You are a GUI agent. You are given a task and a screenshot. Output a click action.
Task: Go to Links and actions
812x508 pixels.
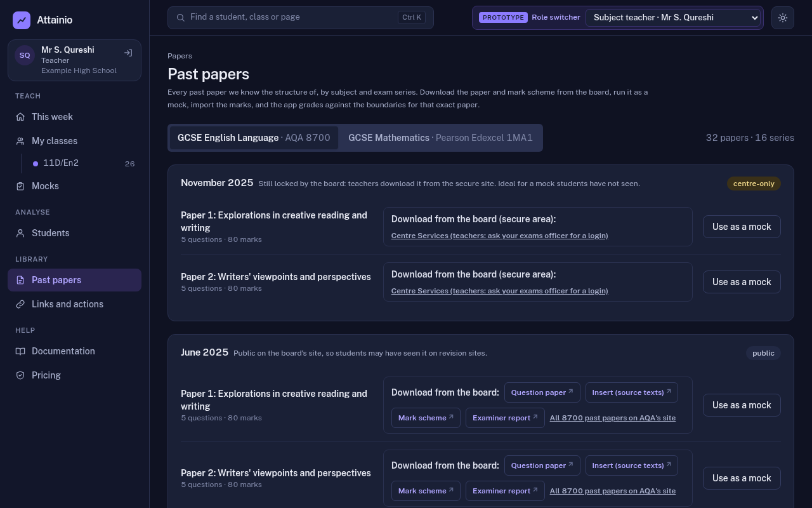(74, 304)
